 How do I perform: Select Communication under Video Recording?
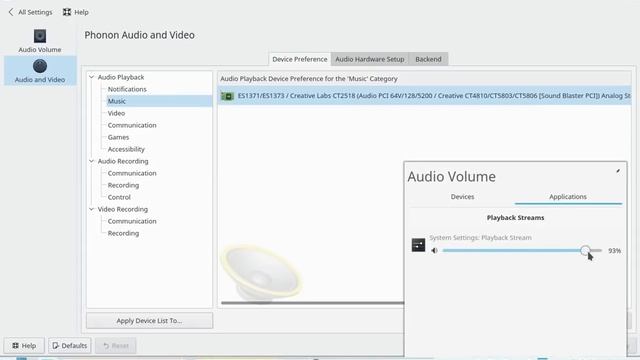(132, 221)
